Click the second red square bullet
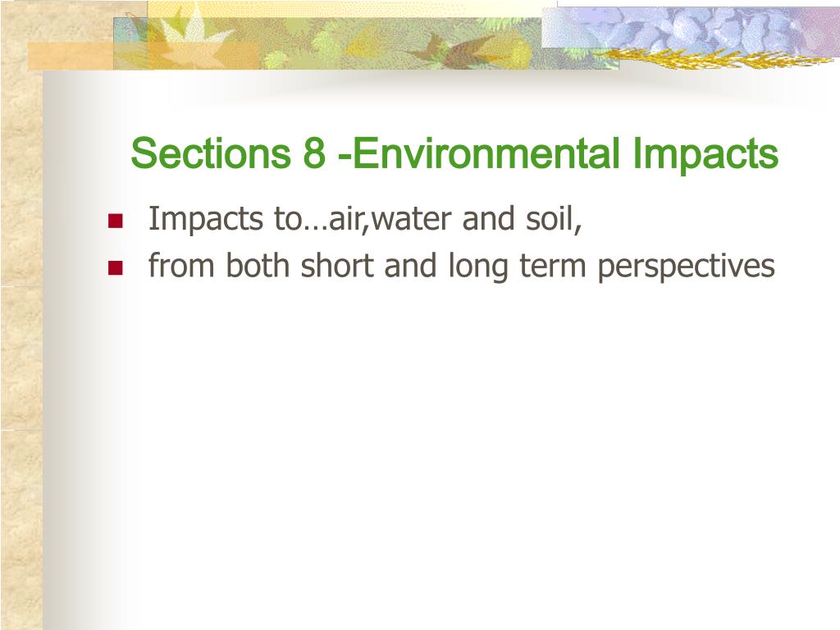Screen dimensions: 840x630 pos(115,267)
